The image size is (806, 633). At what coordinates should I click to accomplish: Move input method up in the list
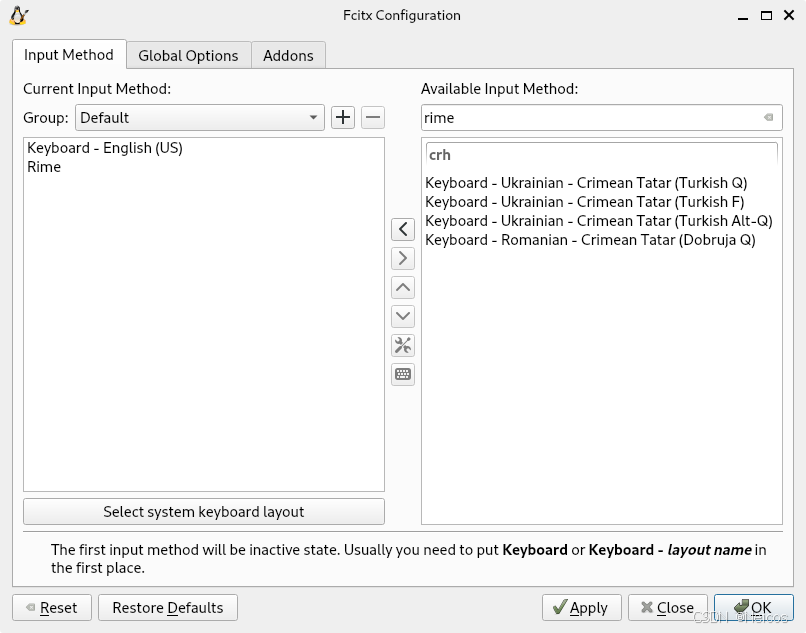pyautogui.click(x=402, y=287)
